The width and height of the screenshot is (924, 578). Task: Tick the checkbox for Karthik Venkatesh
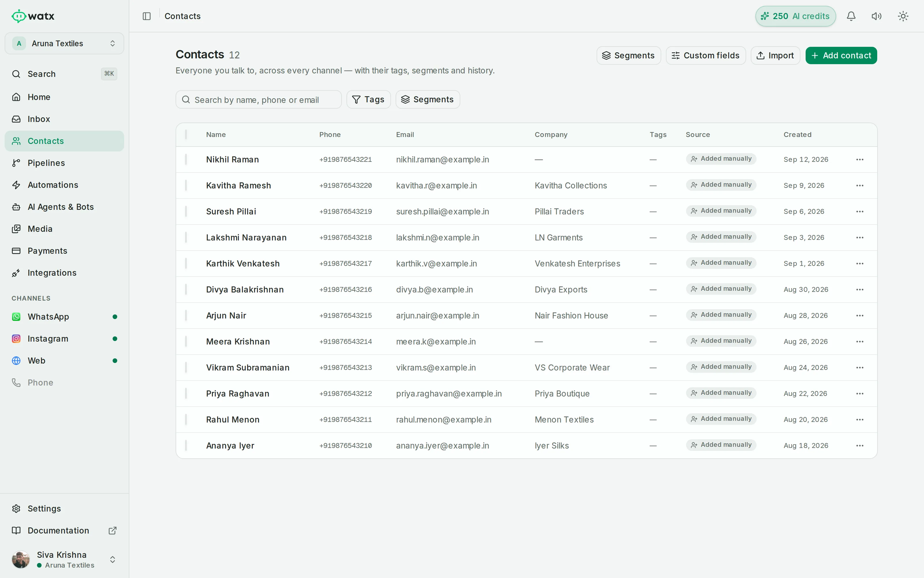coord(186,263)
